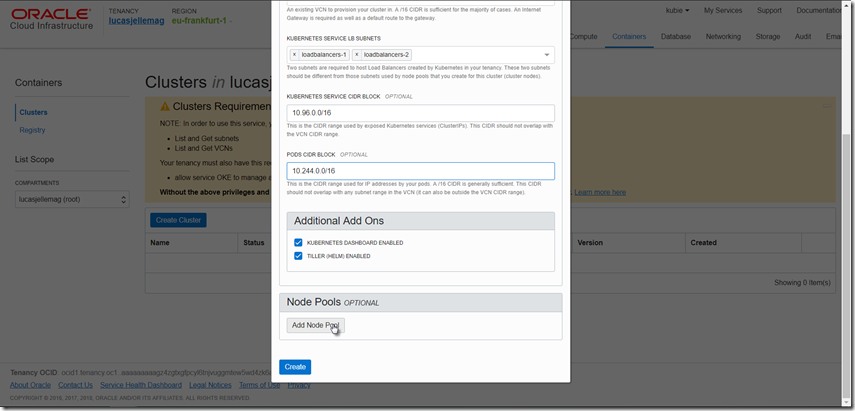The image size is (855, 411).
Task: Toggle Kubernetes Dashboard Enabled checkbox
Action: [298, 243]
